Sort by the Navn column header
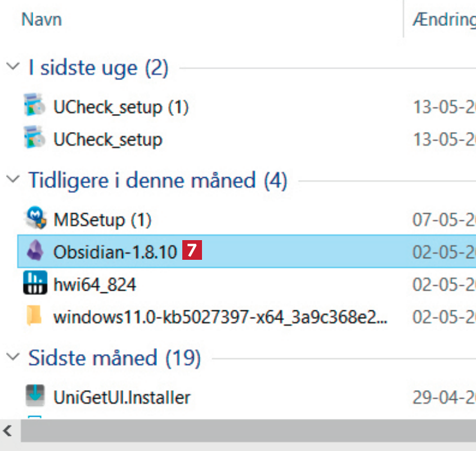The width and height of the screenshot is (476, 451). (42, 20)
